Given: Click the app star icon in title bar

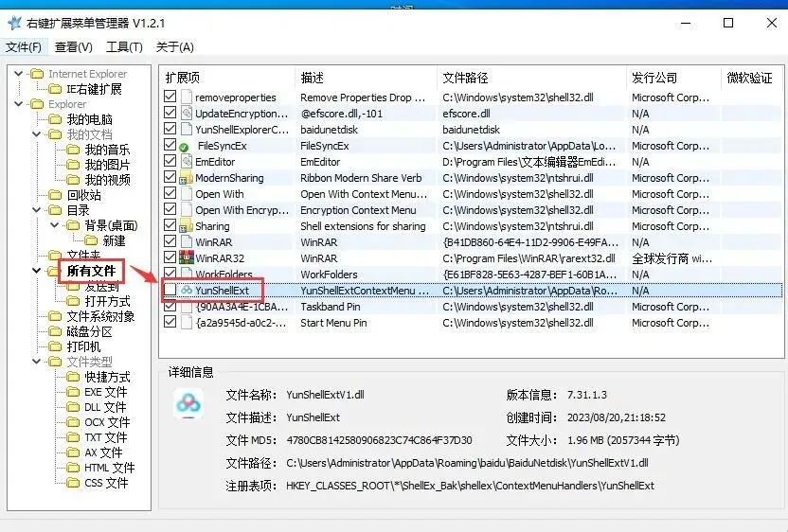Looking at the screenshot, I should click(x=15, y=23).
